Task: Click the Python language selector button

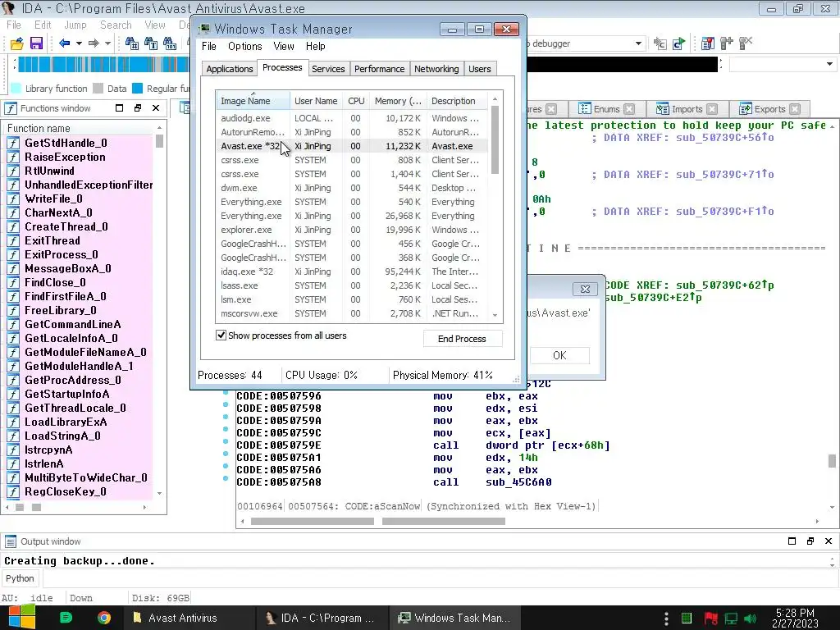Action: coord(20,578)
